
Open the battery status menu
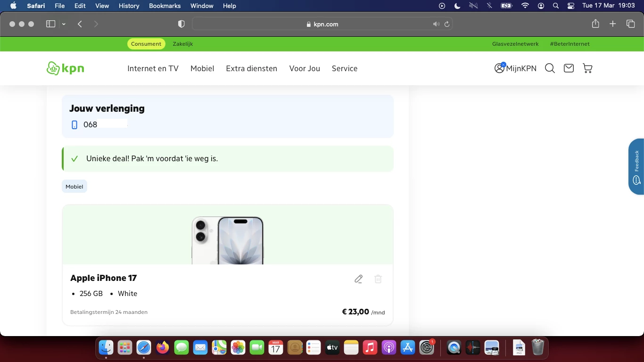(506, 6)
